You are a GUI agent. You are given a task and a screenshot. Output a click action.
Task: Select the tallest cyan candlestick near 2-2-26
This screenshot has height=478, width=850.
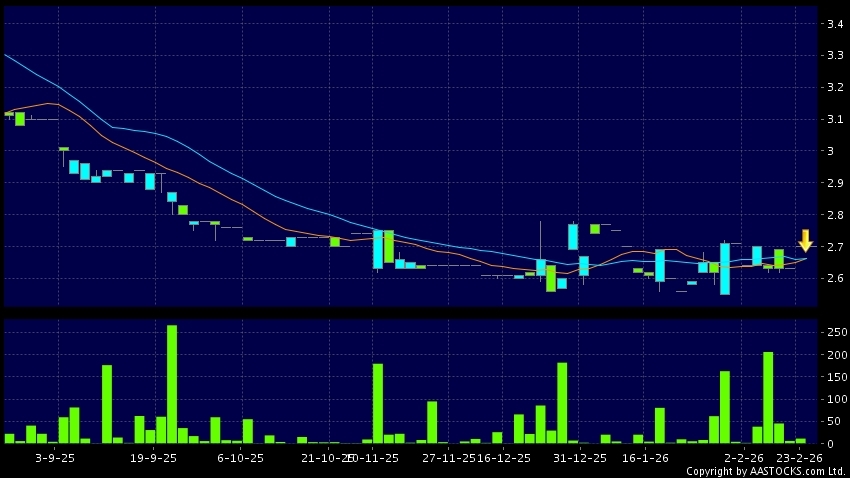724,269
